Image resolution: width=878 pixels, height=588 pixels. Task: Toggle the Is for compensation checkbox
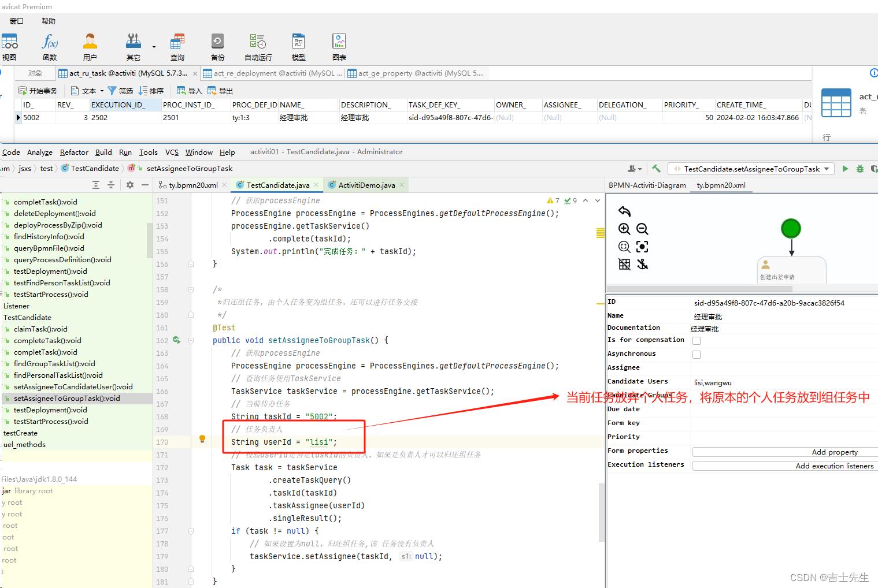click(x=697, y=341)
